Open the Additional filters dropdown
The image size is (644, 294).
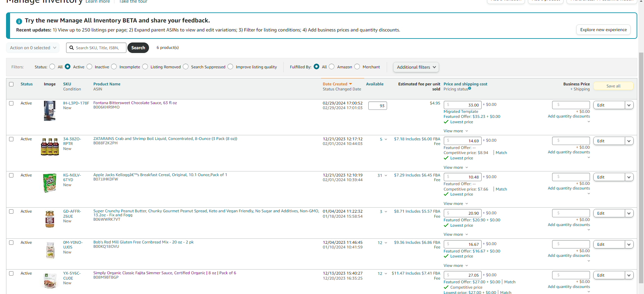[x=416, y=67]
